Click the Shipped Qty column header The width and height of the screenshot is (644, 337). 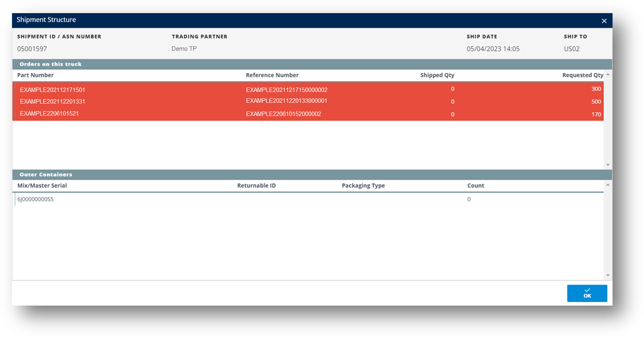437,75
